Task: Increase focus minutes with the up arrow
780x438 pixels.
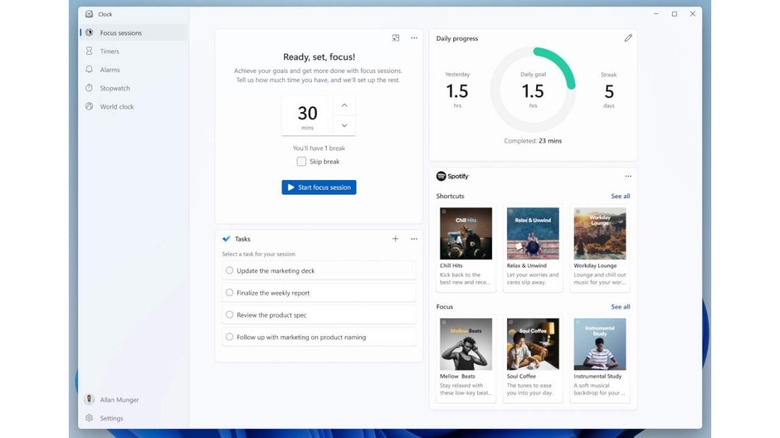Action: coord(344,105)
